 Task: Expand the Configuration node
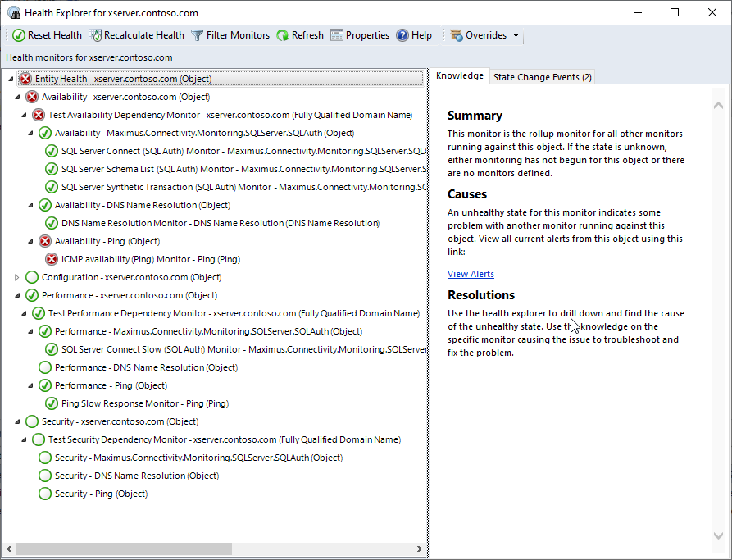point(17,277)
